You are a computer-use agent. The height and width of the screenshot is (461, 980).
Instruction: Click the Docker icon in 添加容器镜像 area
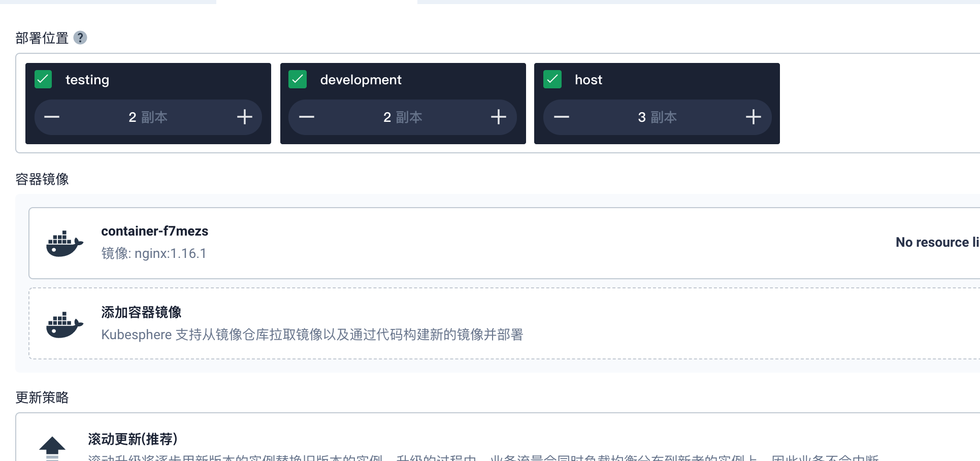click(x=64, y=323)
